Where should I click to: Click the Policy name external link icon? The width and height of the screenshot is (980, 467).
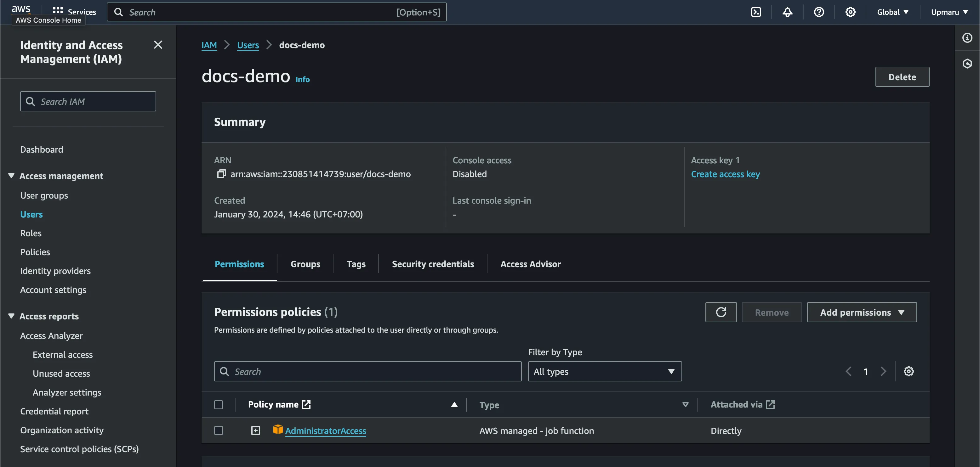click(x=306, y=404)
